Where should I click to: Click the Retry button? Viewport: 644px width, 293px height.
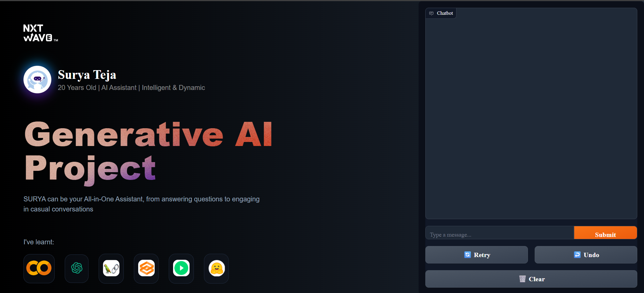point(476,255)
